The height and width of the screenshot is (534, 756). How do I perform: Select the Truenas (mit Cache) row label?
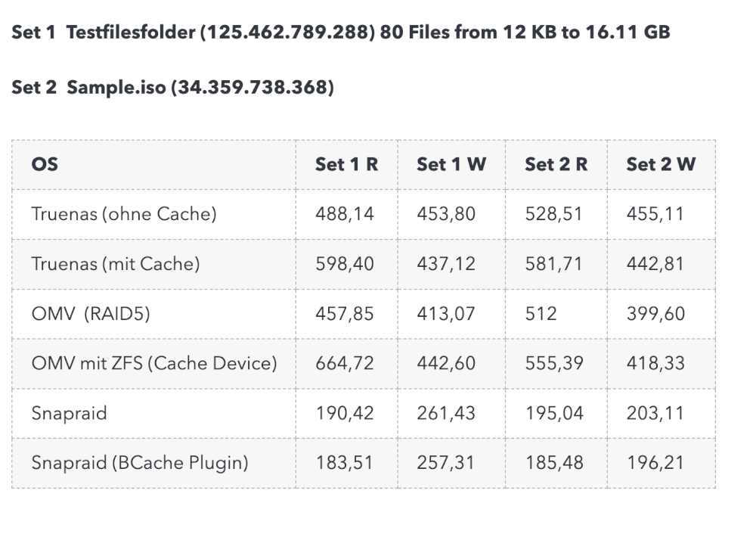116,264
